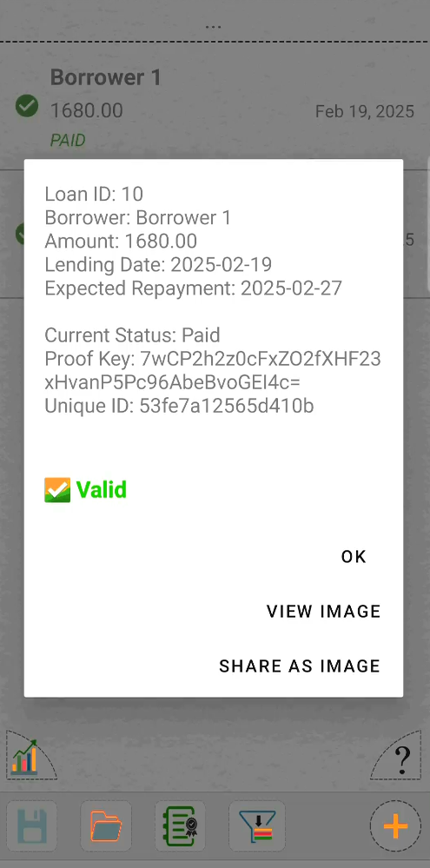Image resolution: width=430 pixels, height=868 pixels.
Task: Click the filter funnel icon
Action: [x=255, y=826]
